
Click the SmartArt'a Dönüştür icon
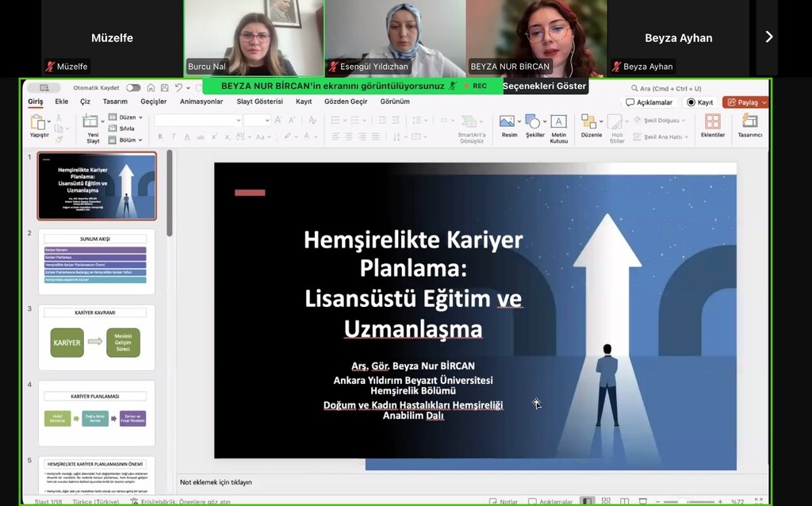tap(469, 121)
